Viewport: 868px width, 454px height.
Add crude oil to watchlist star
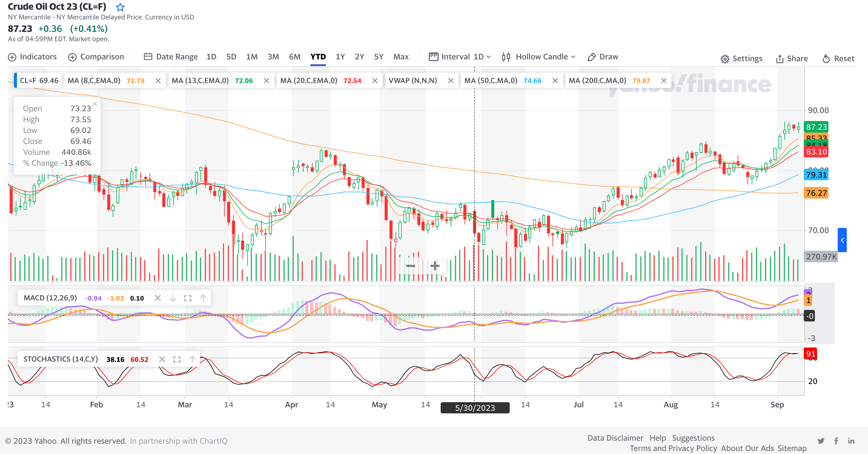(120, 7)
